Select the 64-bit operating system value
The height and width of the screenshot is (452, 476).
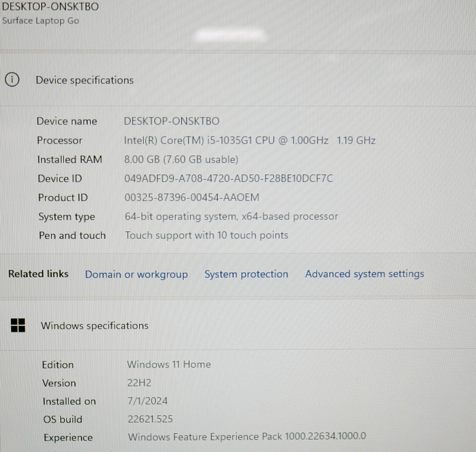[231, 216]
